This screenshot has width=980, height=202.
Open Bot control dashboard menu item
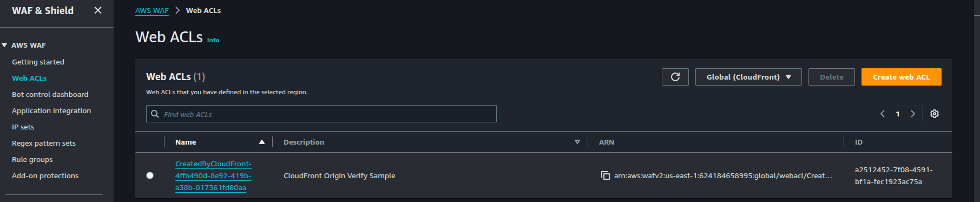click(x=50, y=94)
